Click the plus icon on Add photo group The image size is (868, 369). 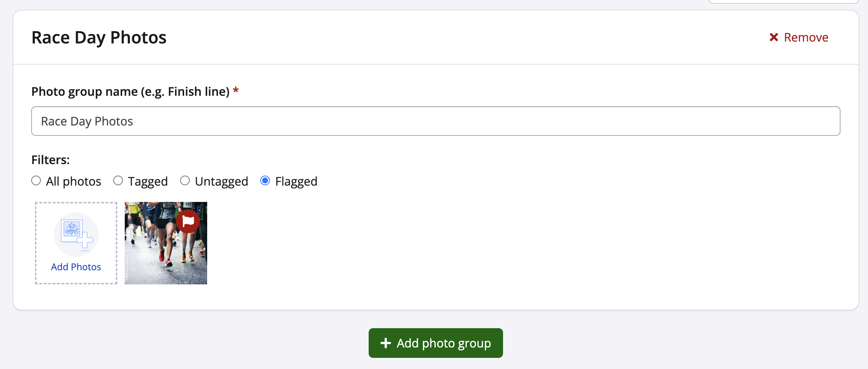(x=386, y=343)
